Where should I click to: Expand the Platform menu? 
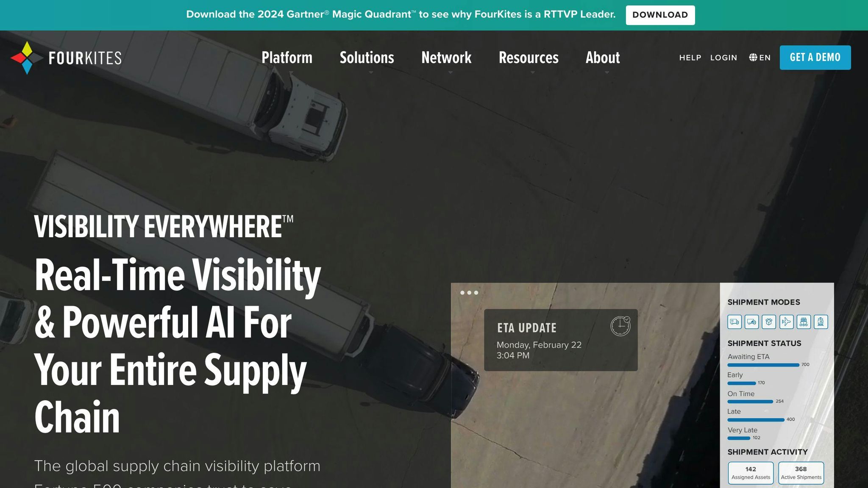(x=287, y=58)
